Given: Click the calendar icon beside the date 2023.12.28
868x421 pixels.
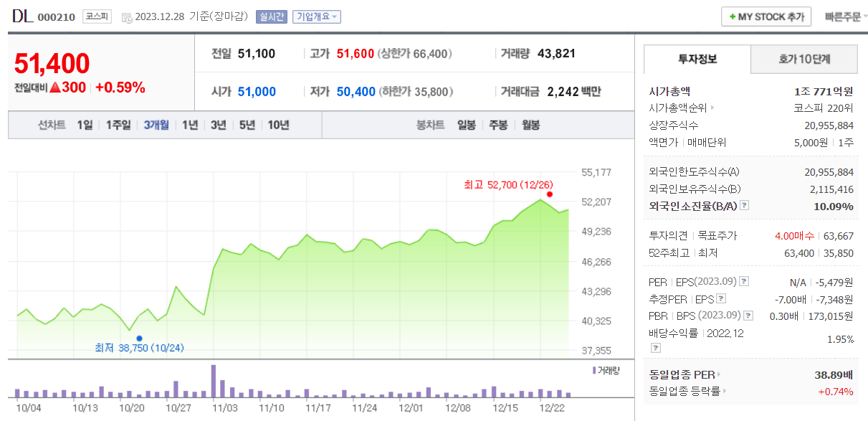Looking at the screenshot, I should click(127, 17).
